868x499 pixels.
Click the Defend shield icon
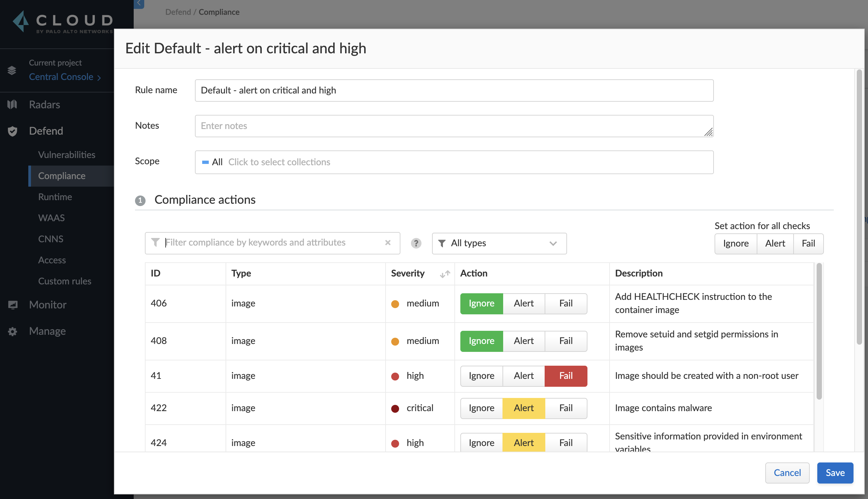[12, 131]
